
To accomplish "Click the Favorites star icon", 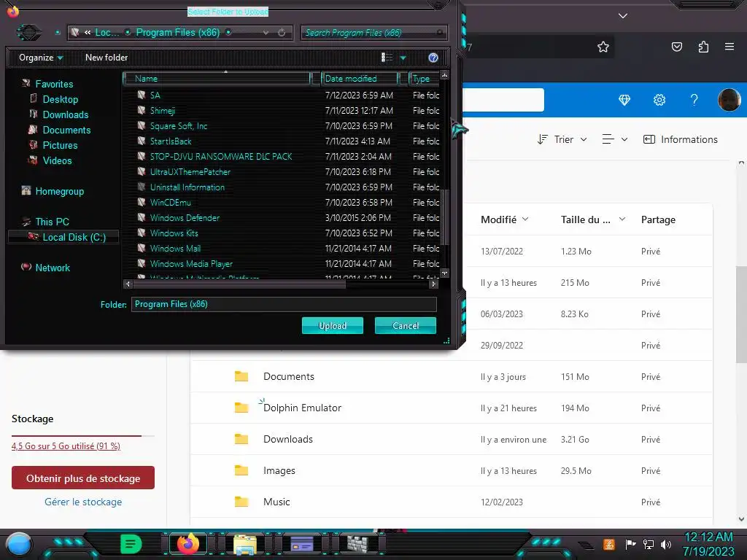I will coord(26,83).
